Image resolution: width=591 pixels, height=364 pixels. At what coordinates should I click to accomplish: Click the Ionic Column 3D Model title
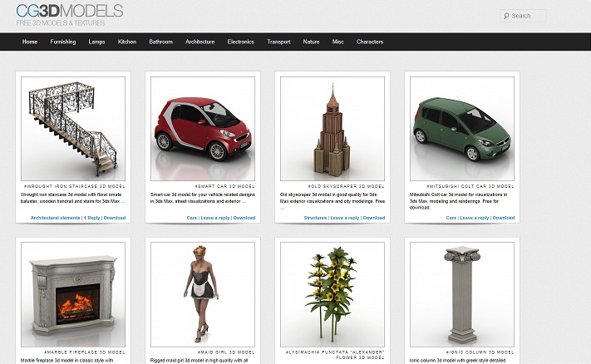click(x=480, y=352)
